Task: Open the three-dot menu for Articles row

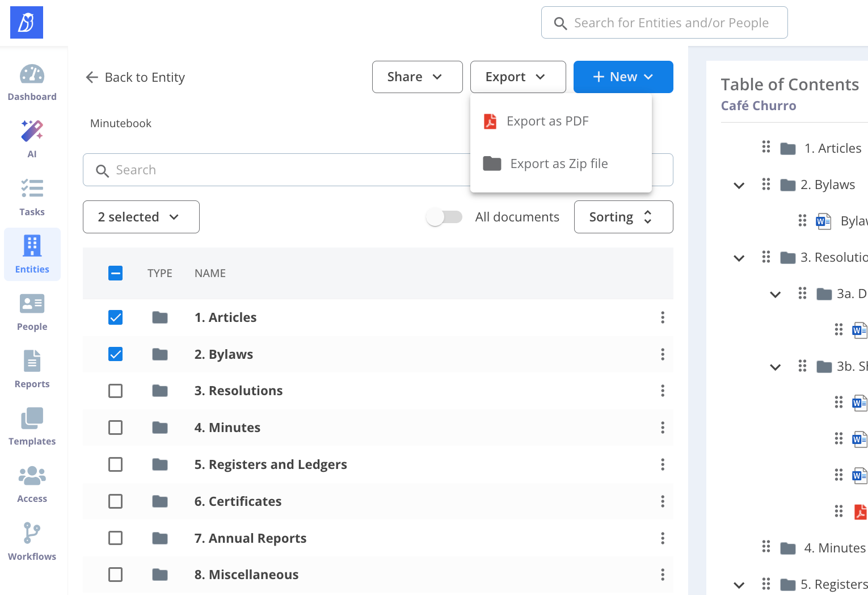Action: coord(662,317)
